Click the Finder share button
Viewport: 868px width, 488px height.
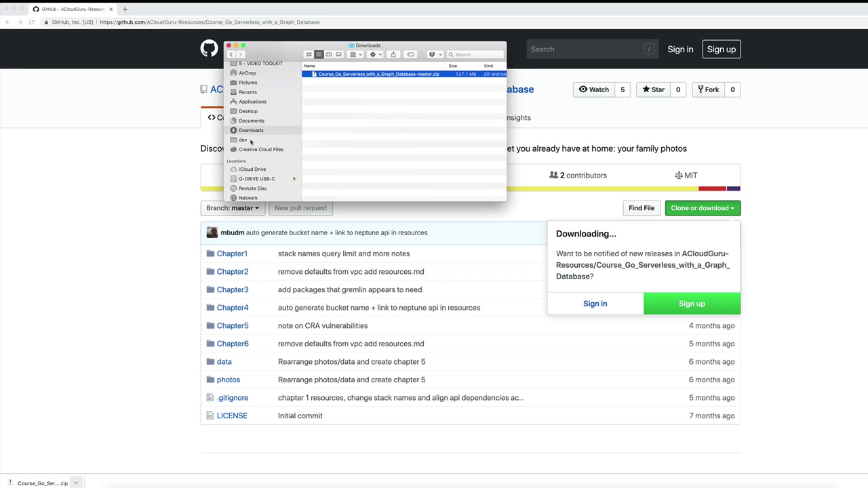point(393,54)
